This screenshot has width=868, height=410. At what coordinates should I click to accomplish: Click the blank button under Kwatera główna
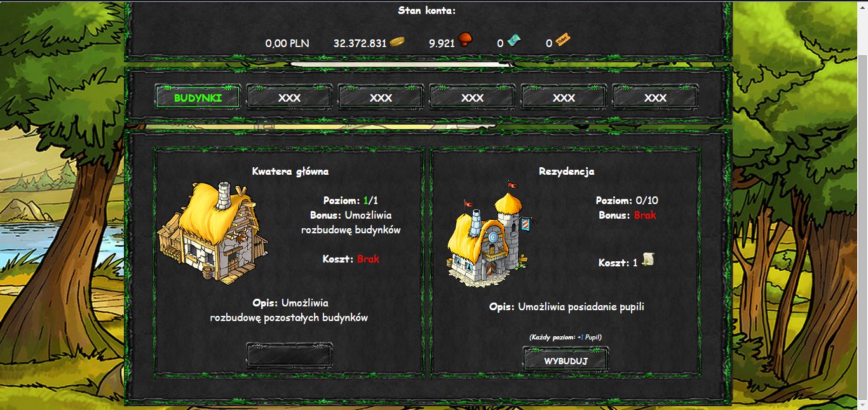click(289, 355)
